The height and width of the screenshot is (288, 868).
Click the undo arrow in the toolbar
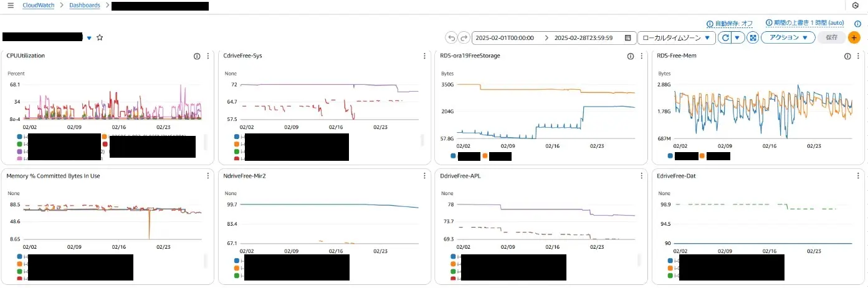click(x=452, y=38)
